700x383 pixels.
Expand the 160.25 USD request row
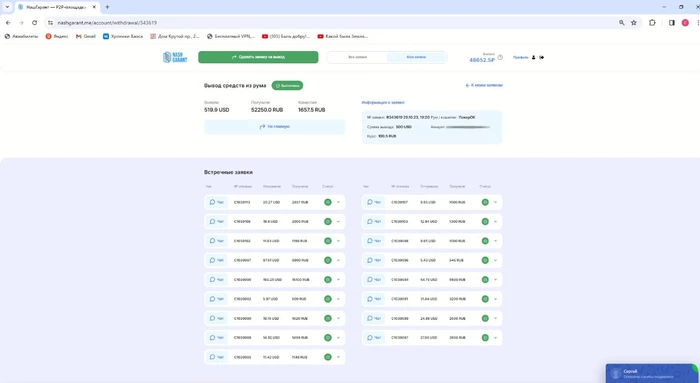338,279
